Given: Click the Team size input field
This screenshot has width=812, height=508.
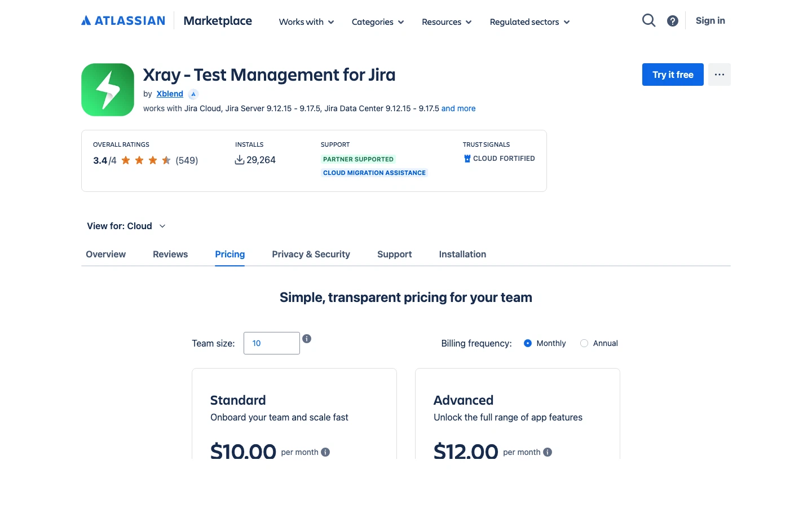Looking at the screenshot, I should point(272,343).
